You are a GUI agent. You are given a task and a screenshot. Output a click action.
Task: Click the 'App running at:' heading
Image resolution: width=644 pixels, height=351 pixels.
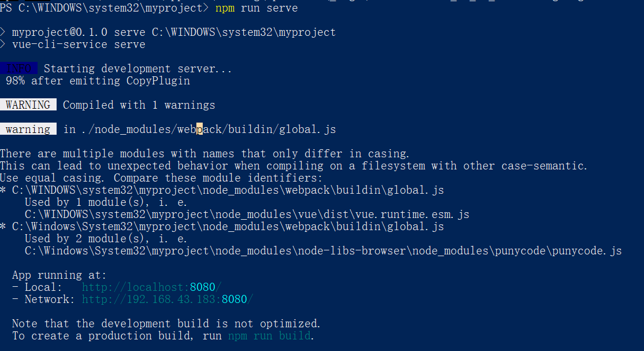(59, 275)
